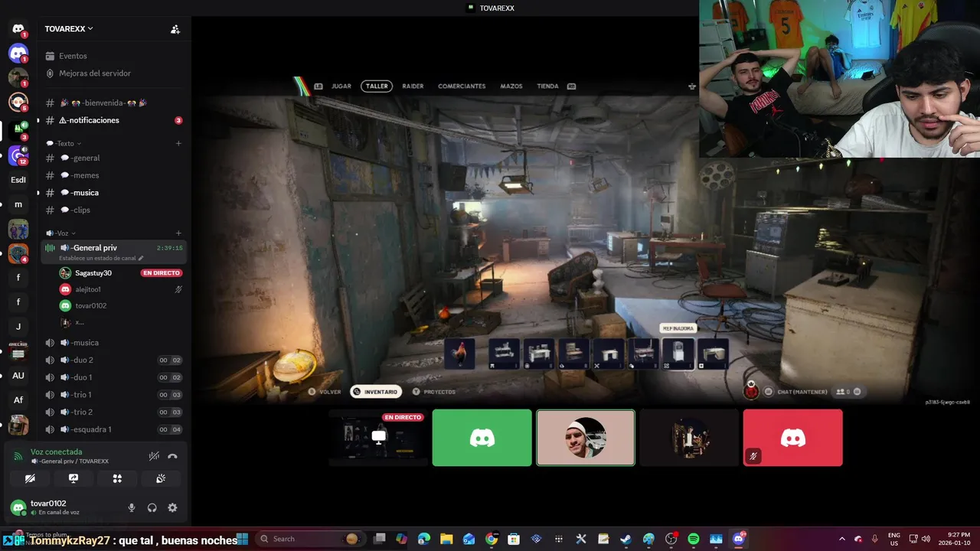Click the VOLVER button in game

tap(325, 392)
